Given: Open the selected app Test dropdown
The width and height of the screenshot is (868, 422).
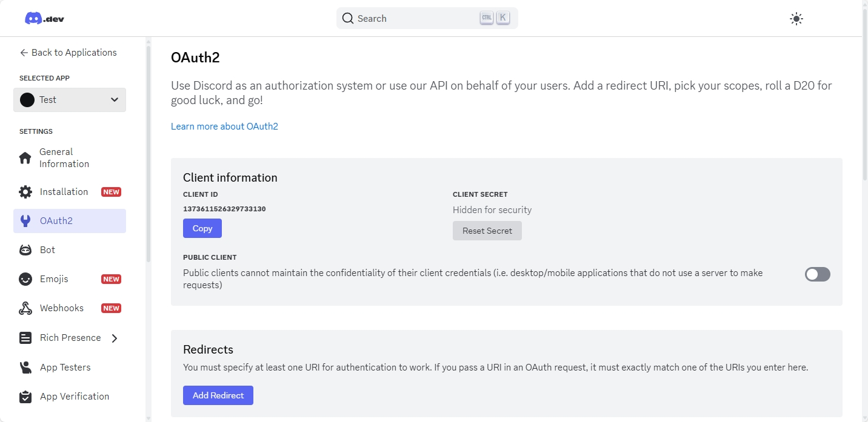Looking at the screenshot, I should pyautogui.click(x=70, y=100).
